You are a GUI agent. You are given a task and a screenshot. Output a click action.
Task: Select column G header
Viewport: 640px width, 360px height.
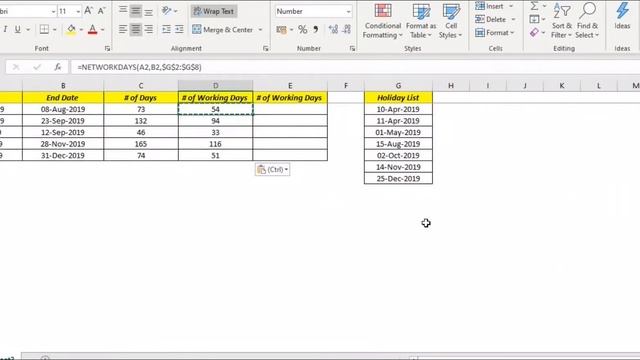pyautogui.click(x=398, y=85)
